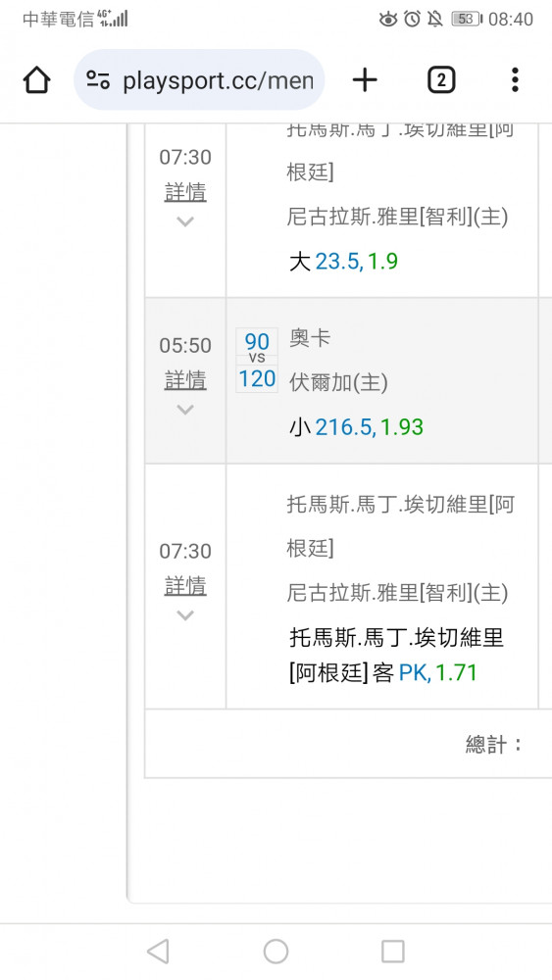Expand chevron under the 05:50 game
The height and width of the screenshot is (980, 552).
point(185,410)
